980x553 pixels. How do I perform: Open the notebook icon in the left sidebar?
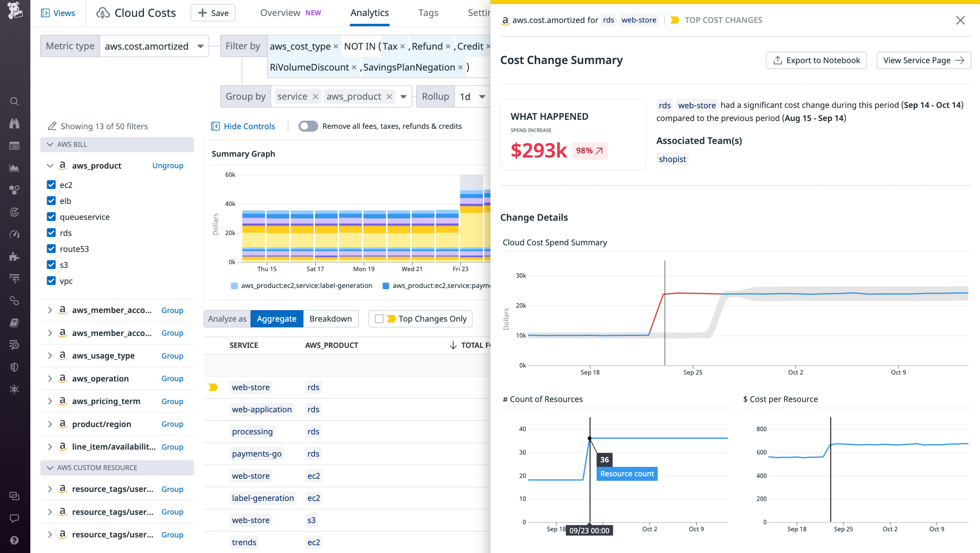(x=15, y=322)
